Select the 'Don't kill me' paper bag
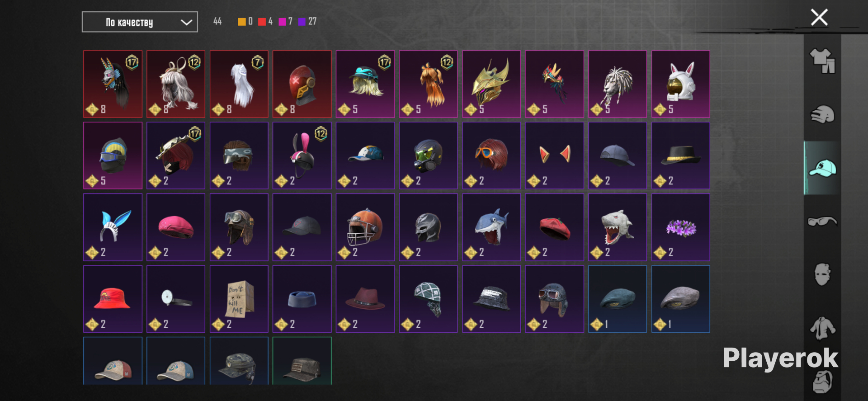The height and width of the screenshot is (401, 868). click(x=239, y=299)
